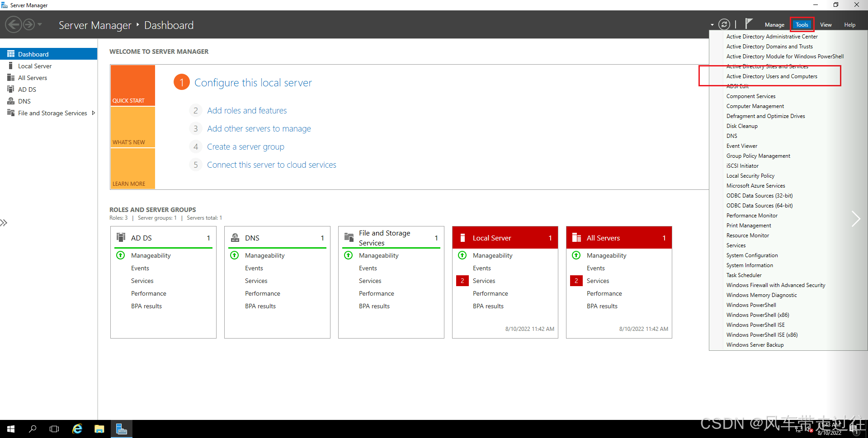Click the forward navigation arrow icon
The image size is (868, 438).
coord(28,24)
